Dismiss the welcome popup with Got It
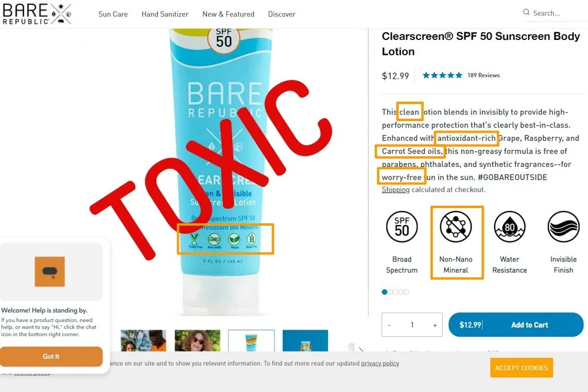Viewport: 588px width, 392px height. click(x=51, y=356)
